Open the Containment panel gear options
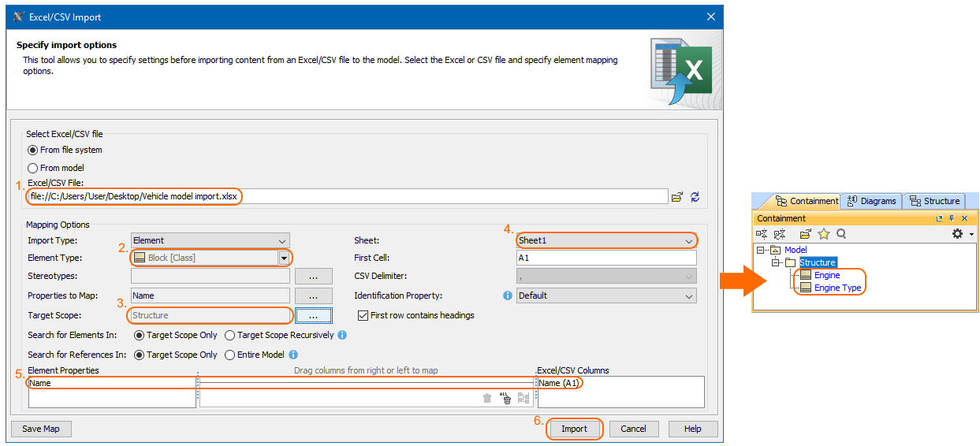Screen dimensions: 980x446 (x=958, y=234)
